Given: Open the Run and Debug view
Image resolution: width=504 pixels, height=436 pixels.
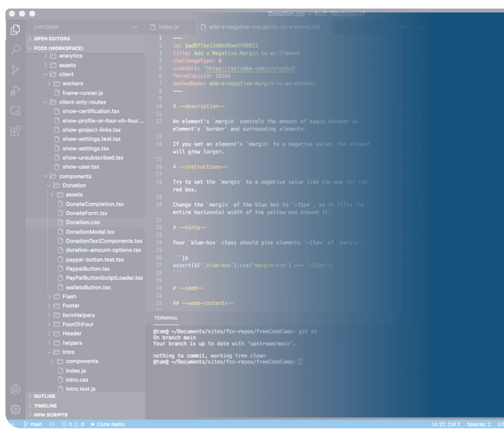Looking at the screenshot, I should tap(15, 90).
